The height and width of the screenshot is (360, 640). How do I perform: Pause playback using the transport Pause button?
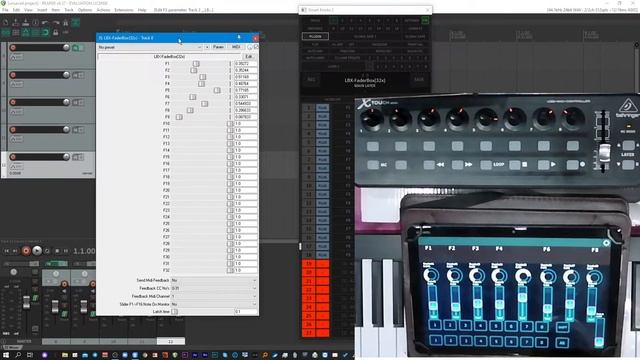tap(66, 251)
